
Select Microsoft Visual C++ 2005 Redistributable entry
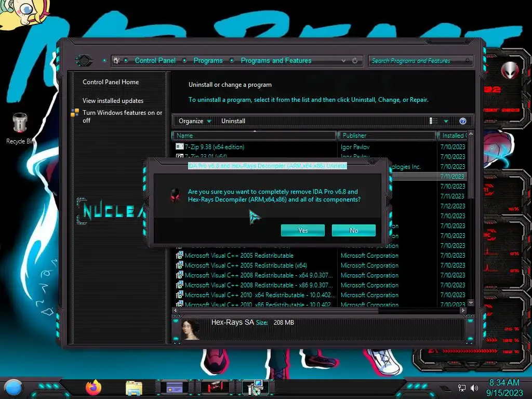click(239, 256)
